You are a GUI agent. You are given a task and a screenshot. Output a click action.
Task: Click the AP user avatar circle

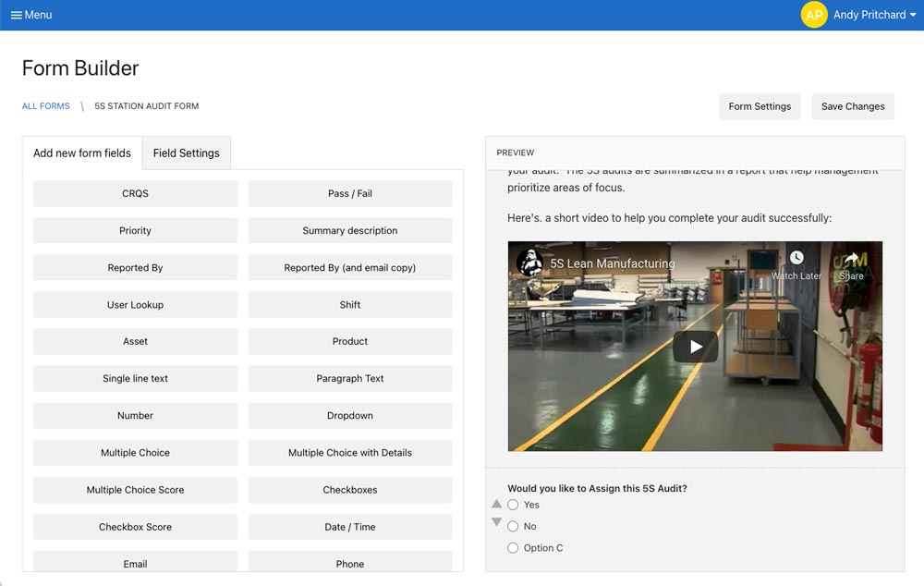click(814, 15)
